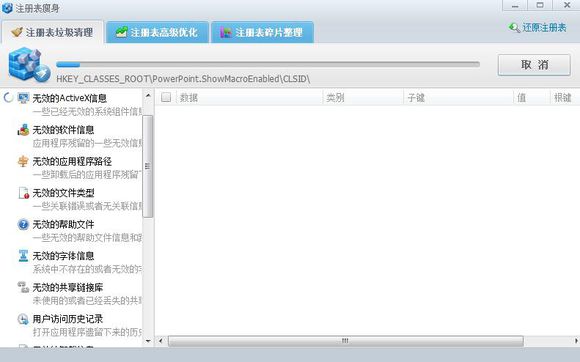
Task: Click the chart icon on optimization tab
Action: (x=121, y=32)
